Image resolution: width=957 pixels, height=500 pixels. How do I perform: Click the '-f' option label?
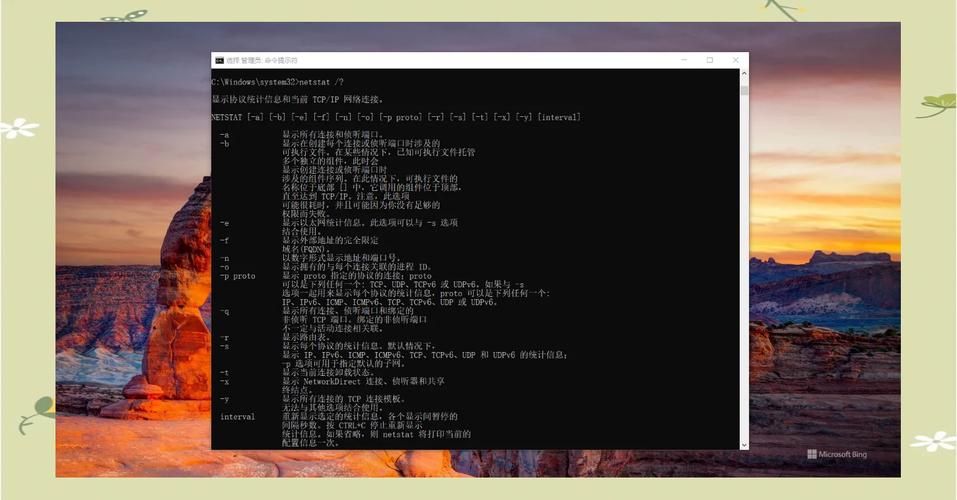tap(225, 241)
